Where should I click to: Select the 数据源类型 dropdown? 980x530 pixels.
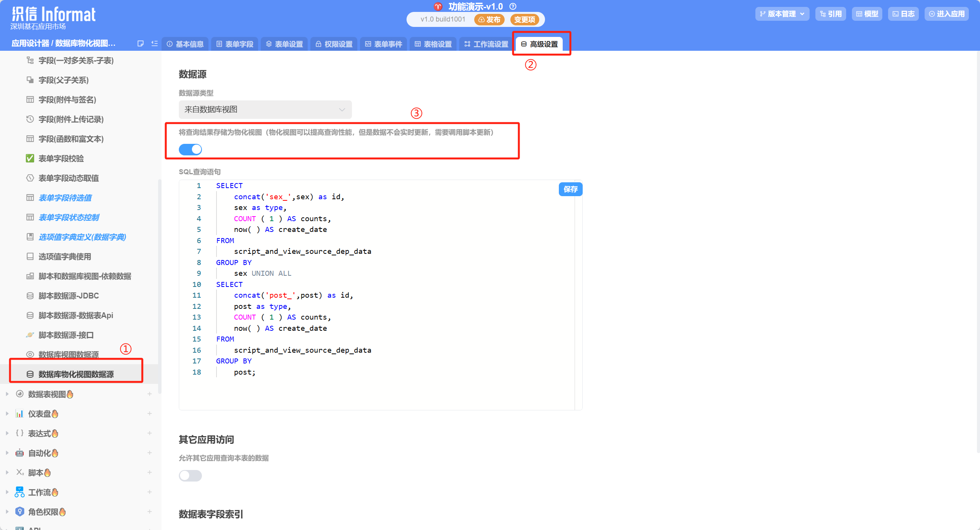click(264, 109)
